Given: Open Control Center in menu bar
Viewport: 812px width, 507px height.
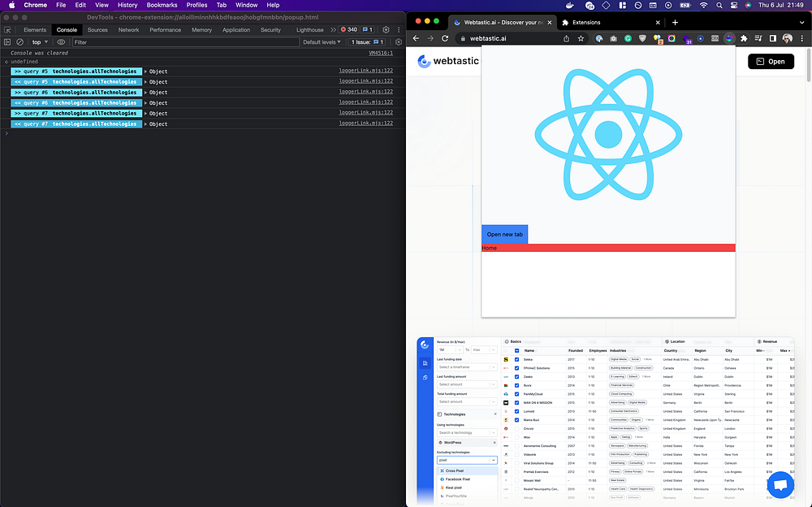Looking at the screenshot, I should tap(734, 5).
